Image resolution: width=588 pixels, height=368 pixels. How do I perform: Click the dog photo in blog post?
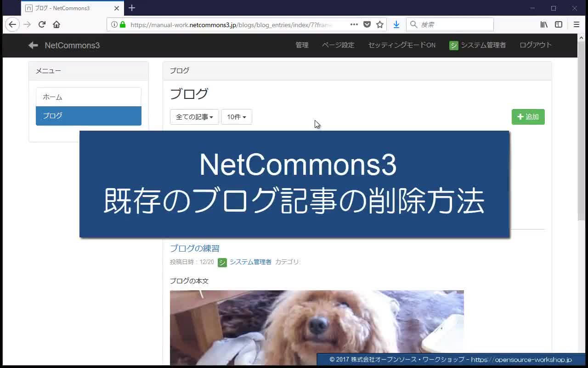317,328
